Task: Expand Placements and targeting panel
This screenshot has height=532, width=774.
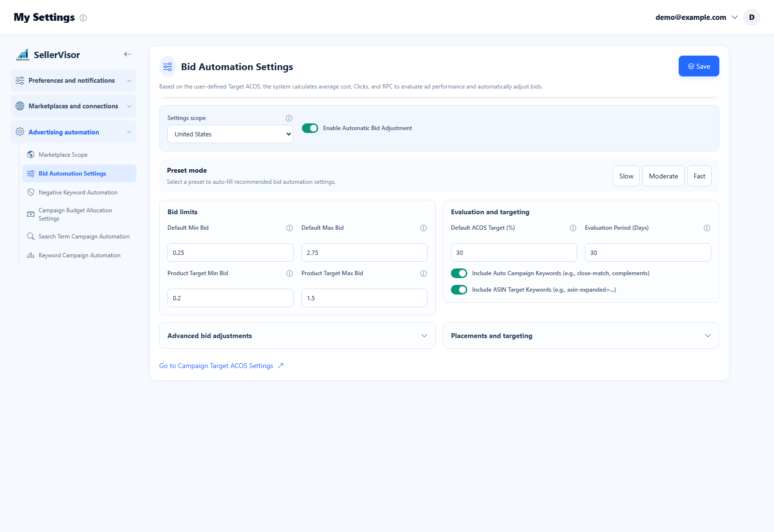Action: click(x=581, y=336)
